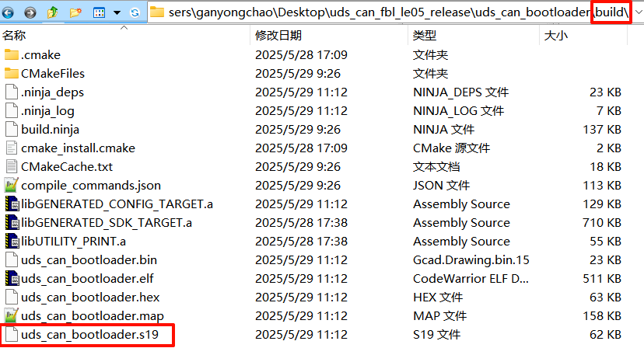Select the uds_can_bootloader.elf file icon

coord(12,279)
